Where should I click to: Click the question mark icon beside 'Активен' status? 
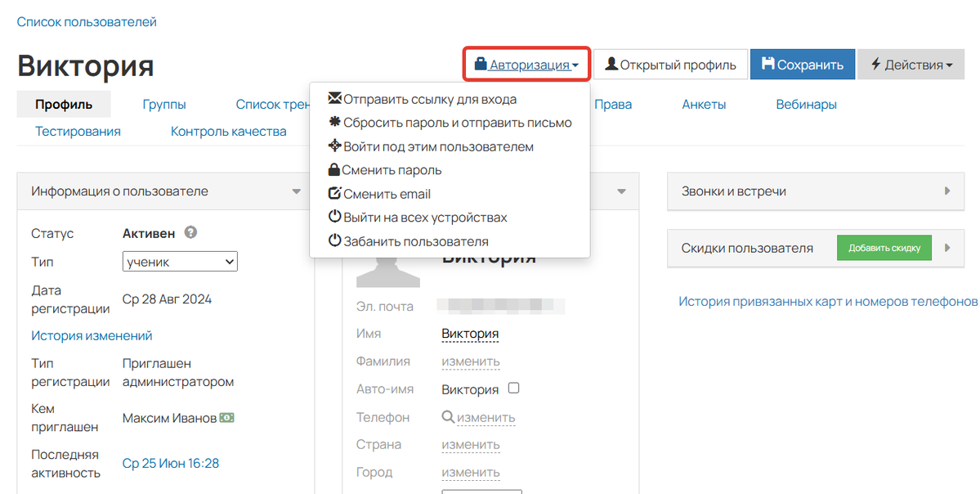(190, 232)
